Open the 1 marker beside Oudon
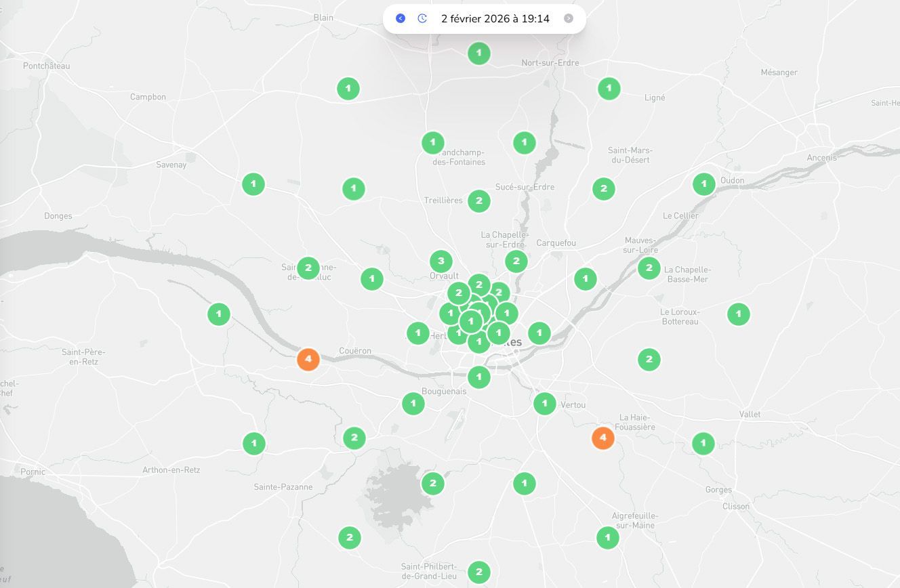This screenshot has height=588, width=900. pyautogui.click(x=704, y=184)
